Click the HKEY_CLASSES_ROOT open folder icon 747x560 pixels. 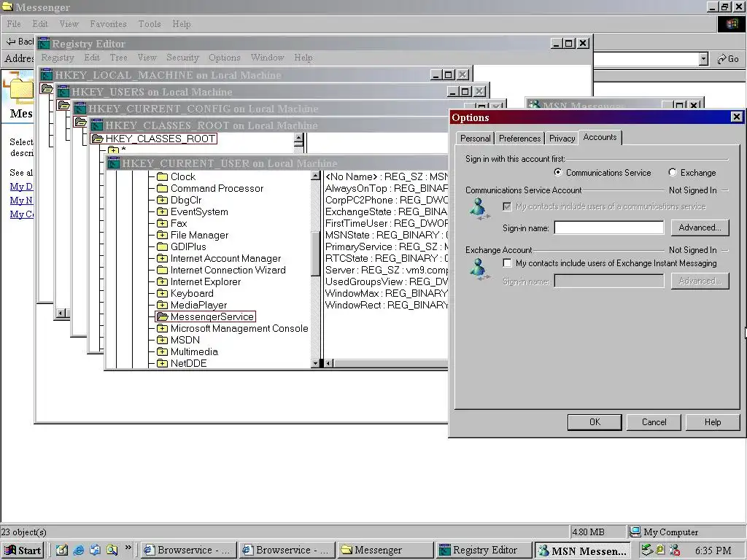coord(98,139)
